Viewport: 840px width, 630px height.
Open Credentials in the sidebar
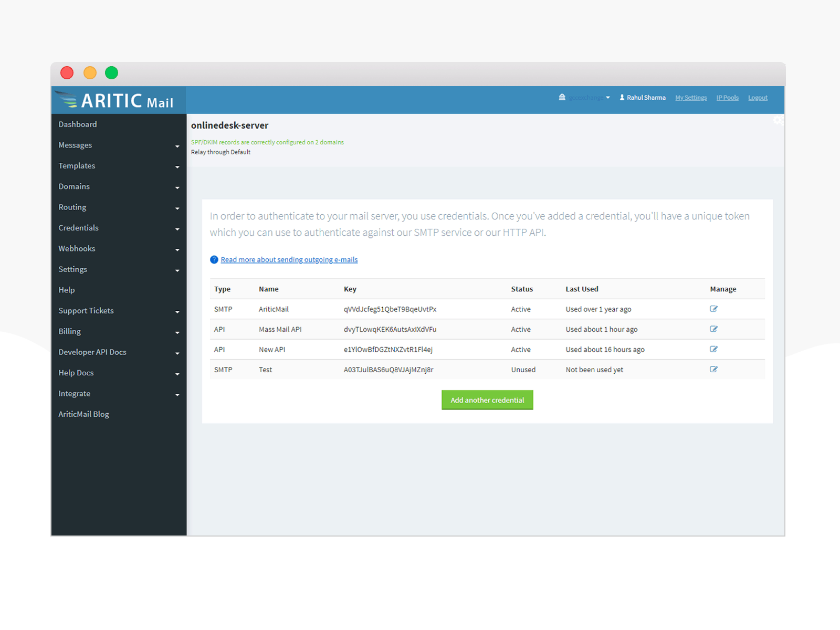78,228
